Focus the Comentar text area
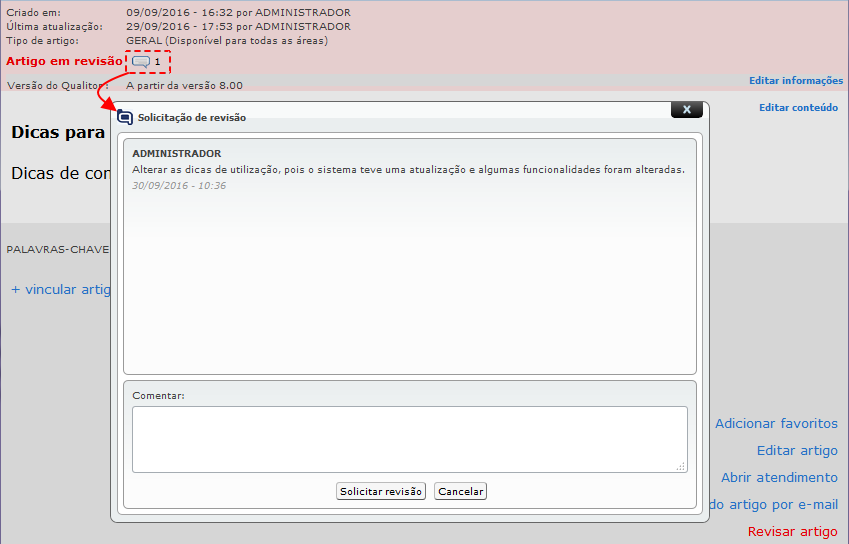The width and height of the screenshot is (849, 544). pyautogui.click(x=409, y=438)
